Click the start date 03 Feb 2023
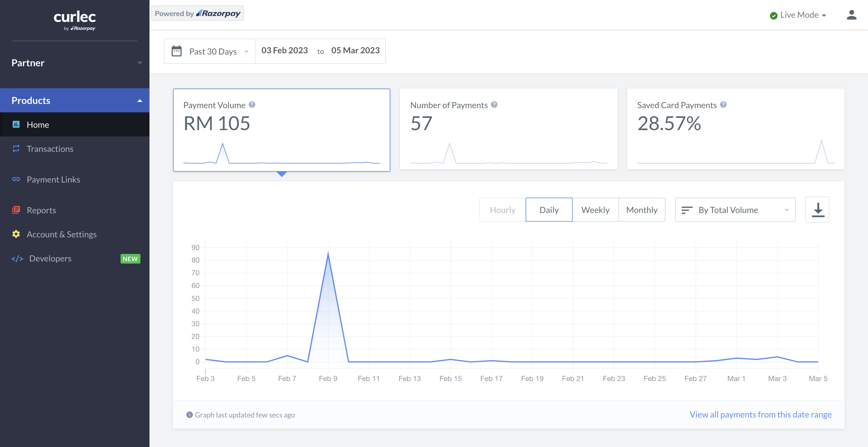 click(x=285, y=51)
